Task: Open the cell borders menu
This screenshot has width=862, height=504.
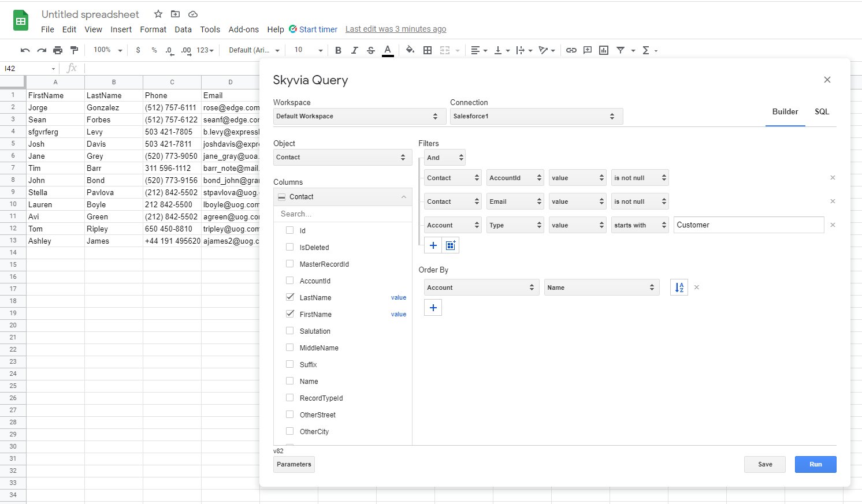Action: click(x=428, y=50)
